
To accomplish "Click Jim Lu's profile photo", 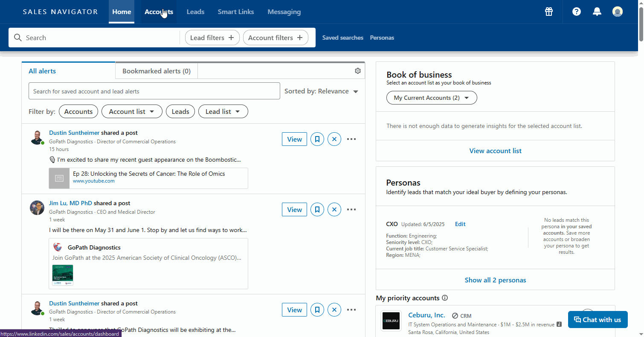I will click(37, 208).
